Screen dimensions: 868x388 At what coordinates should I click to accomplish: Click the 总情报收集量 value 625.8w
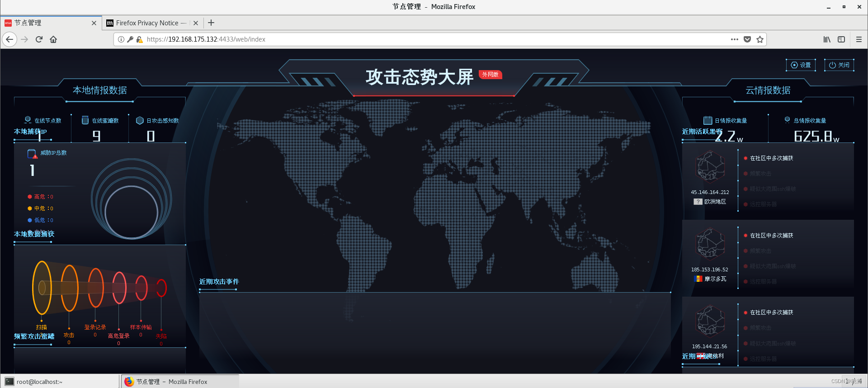[x=817, y=136]
